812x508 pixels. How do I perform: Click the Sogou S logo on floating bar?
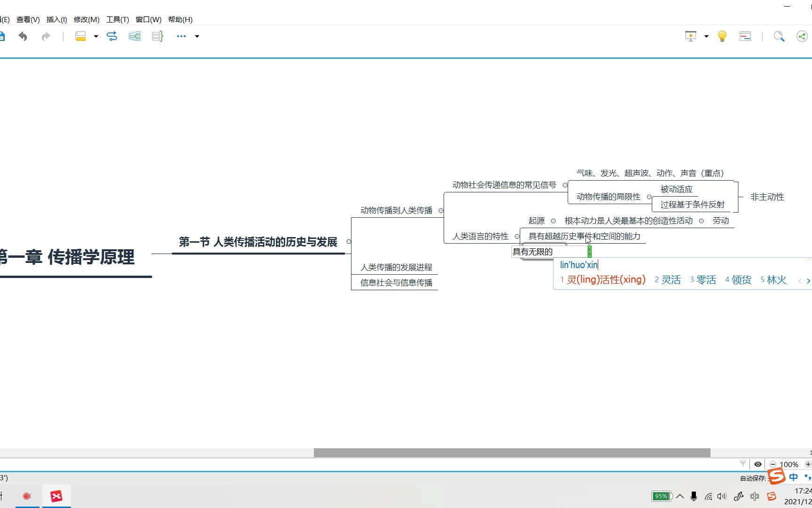[776, 476]
